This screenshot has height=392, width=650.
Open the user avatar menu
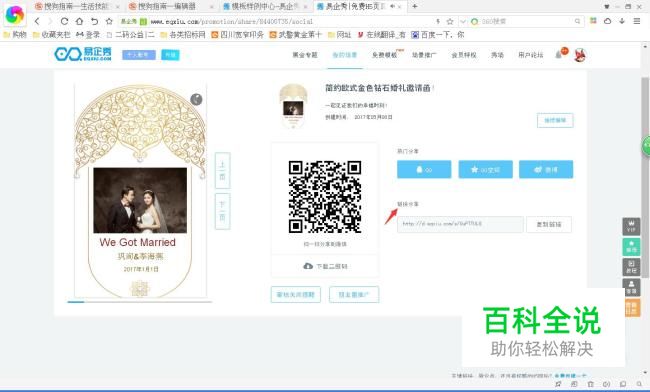click(x=580, y=55)
